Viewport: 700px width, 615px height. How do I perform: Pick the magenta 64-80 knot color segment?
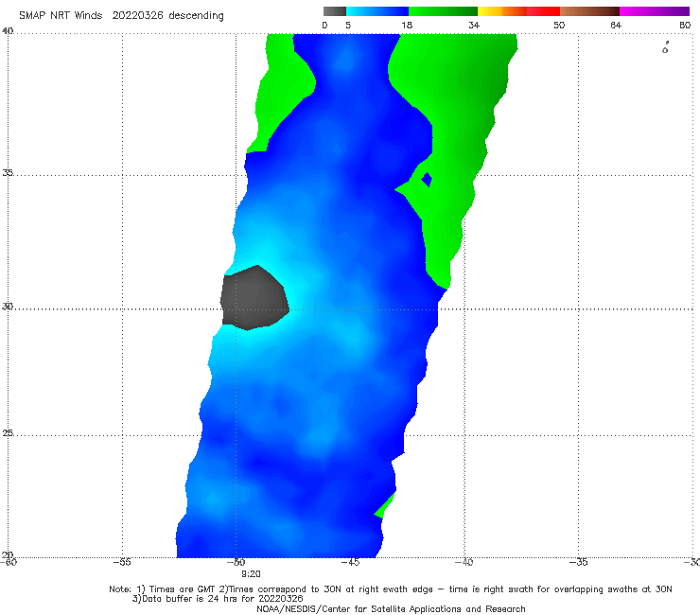tap(655, 11)
